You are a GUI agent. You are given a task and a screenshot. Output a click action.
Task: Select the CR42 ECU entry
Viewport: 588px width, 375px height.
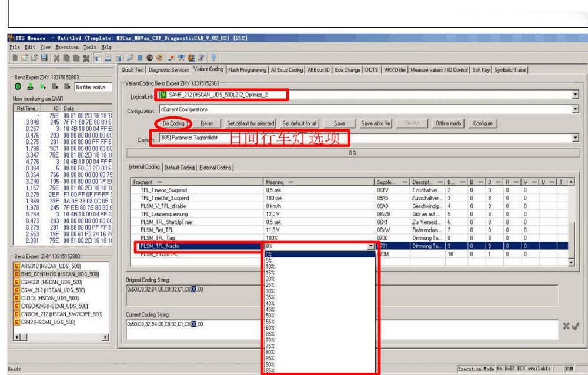coord(48,322)
